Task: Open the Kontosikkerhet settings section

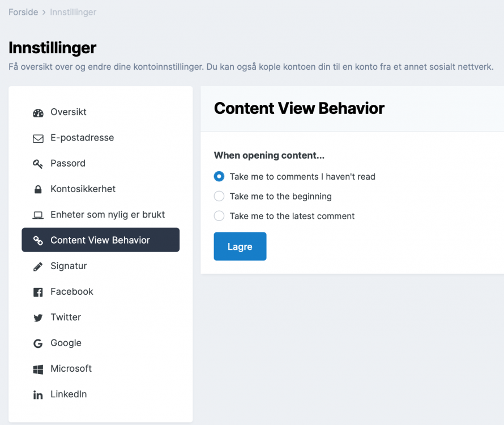Action: (x=83, y=189)
